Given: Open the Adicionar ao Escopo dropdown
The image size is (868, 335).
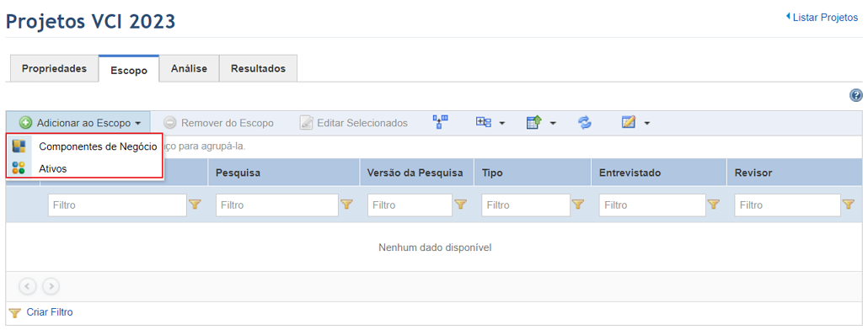Looking at the screenshot, I should 78,123.
